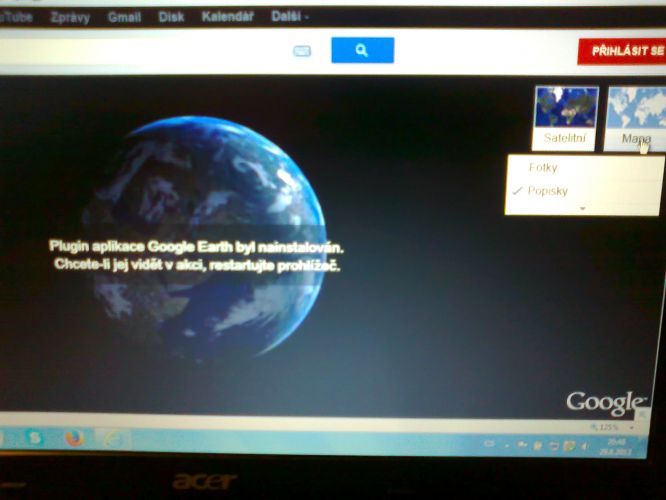Click the 'Plugin aplikace Google Earth byl nainstalován' message
Viewport: 666px width, 500px height.
(x=196, y=246)
